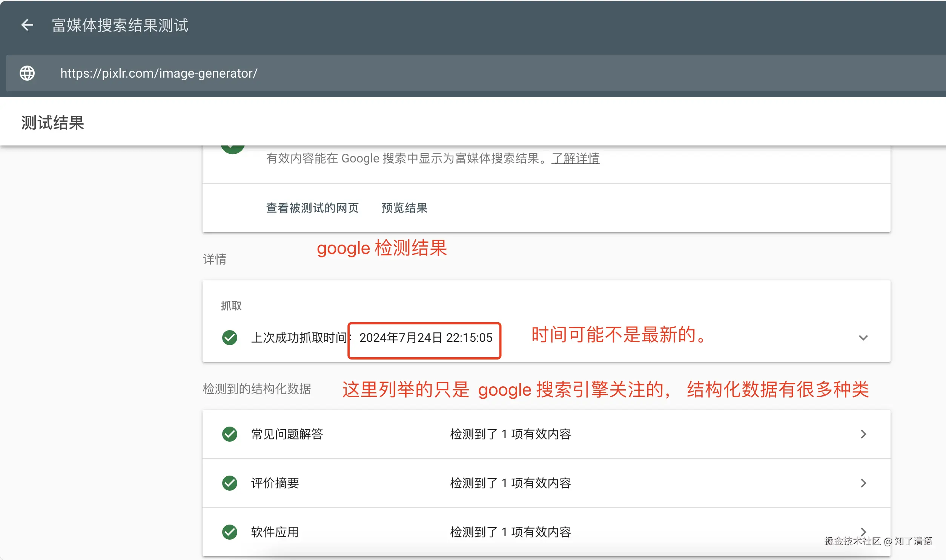This screenshot has width=946, height=560.
Task: Click 查看被测试的网页 button
Action: pos(312,208)
